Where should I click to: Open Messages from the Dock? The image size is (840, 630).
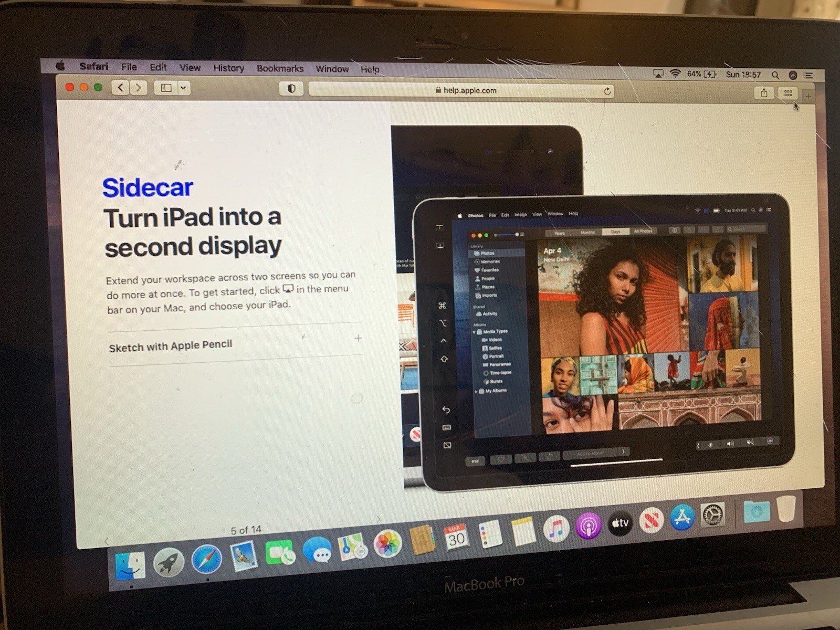(x=317, y=550)
